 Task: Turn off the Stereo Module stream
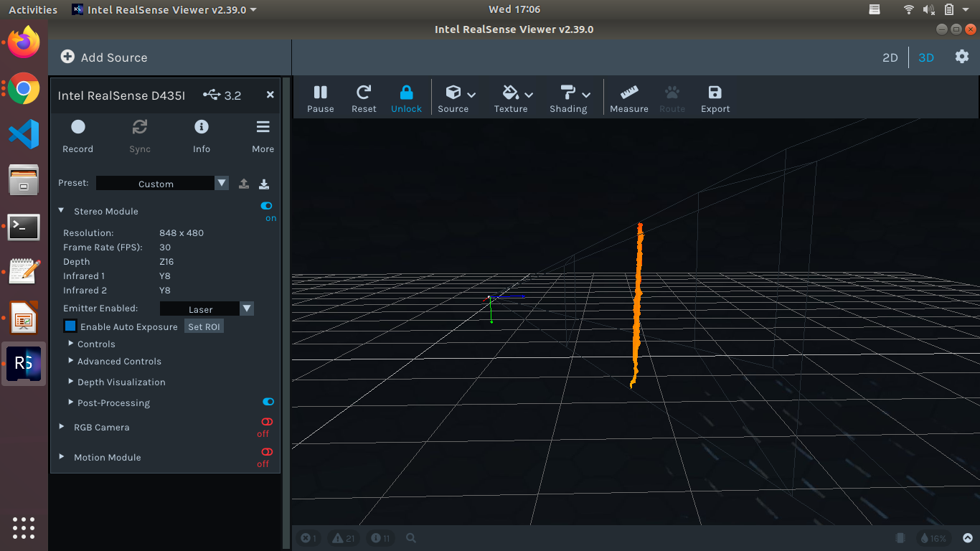coord(266,206)
